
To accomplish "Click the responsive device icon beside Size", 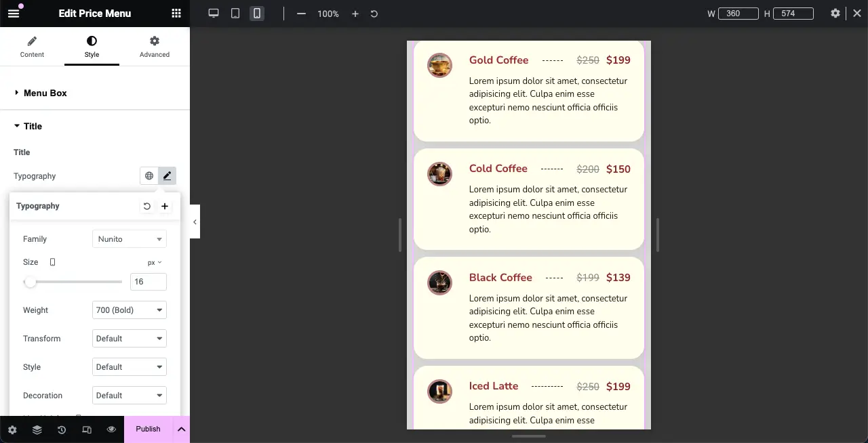I will [x=52, y=262].
